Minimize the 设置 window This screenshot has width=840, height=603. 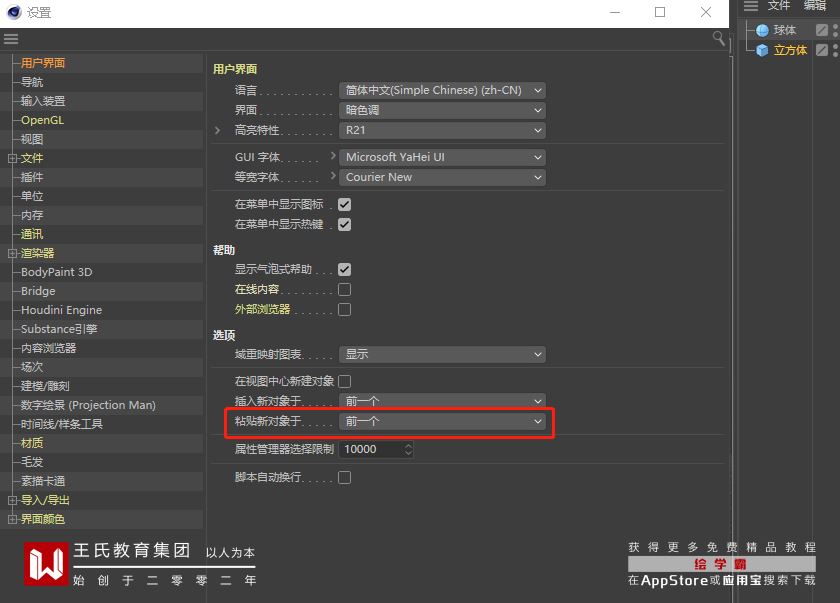pyautogui.click(x=615, y=12)
